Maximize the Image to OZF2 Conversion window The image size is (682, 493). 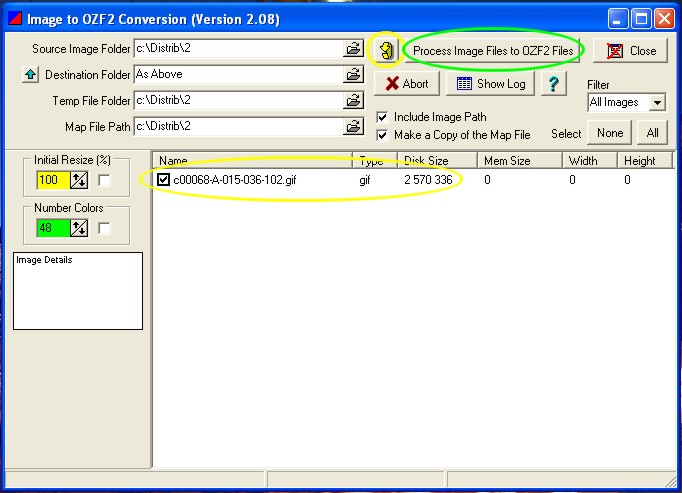click(x=641, y=19)
